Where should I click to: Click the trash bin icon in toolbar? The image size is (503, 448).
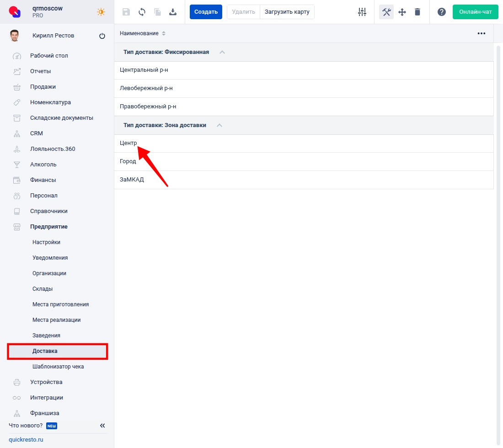(x=417, y=12)
